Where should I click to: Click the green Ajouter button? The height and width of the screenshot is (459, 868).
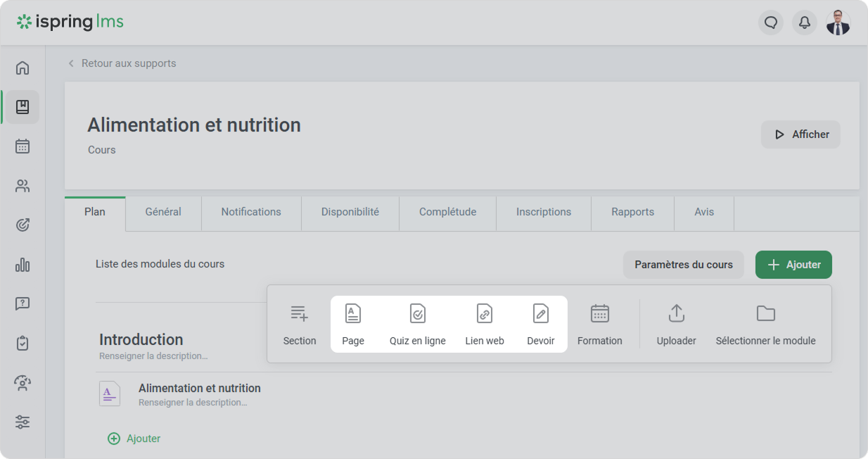tap(793, 265)
